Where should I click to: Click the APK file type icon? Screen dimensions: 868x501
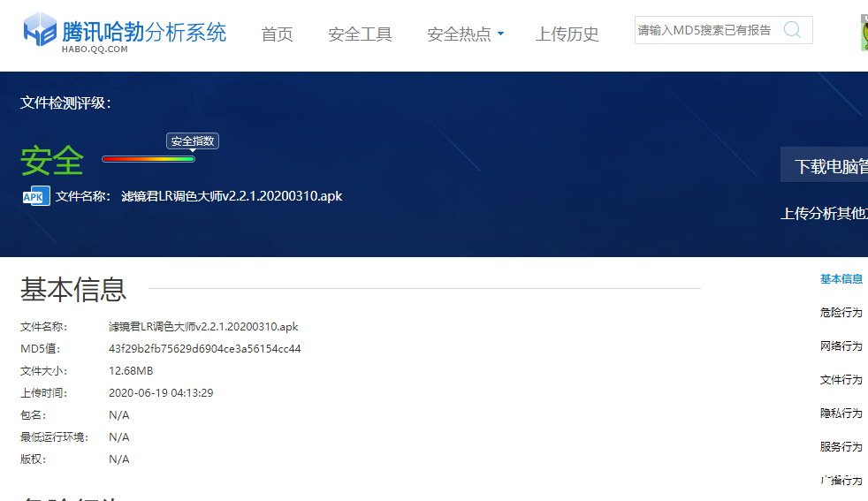tap(36, 196)
